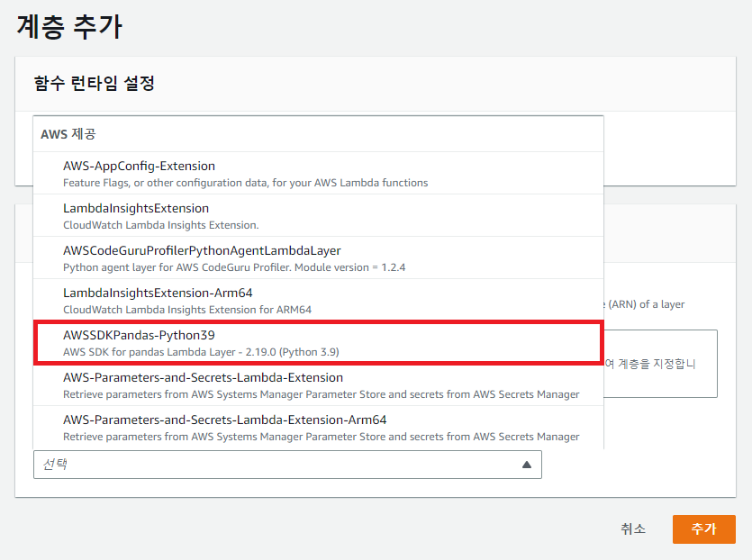Pick AWS-Parameters-and-Secrets-Lambda-Extension-Arm64 option

click(x=319, y=427)
